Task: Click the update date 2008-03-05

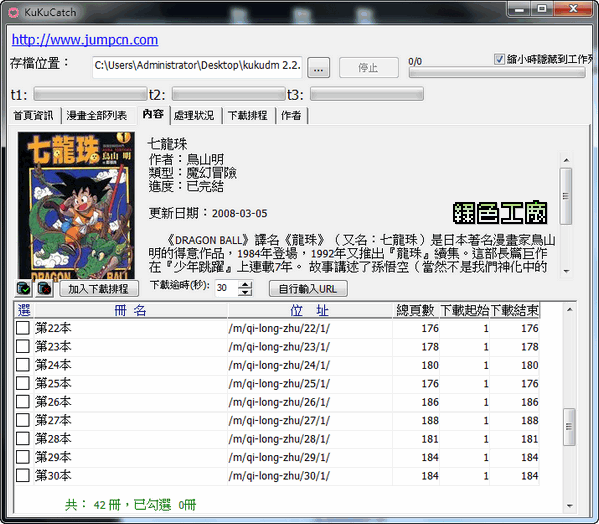Action: [240, 213]
